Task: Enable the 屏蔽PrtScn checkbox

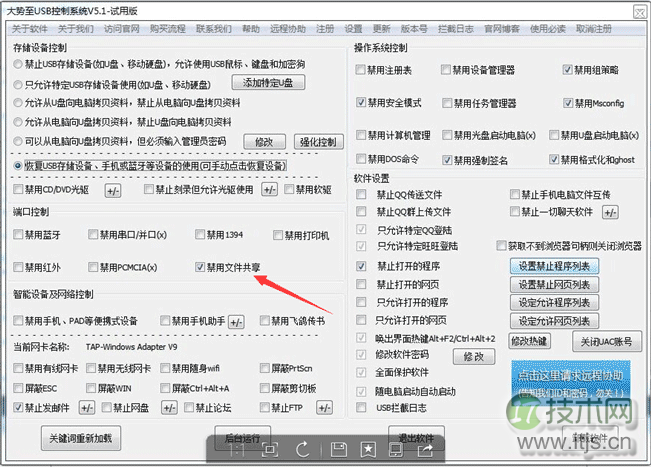Action: [x=264, y=368]
